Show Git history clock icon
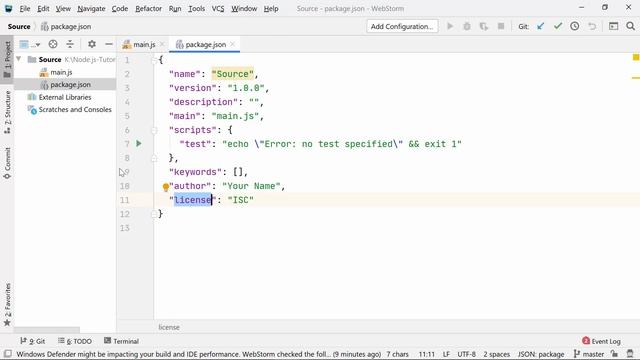 [x=575, y=27]
